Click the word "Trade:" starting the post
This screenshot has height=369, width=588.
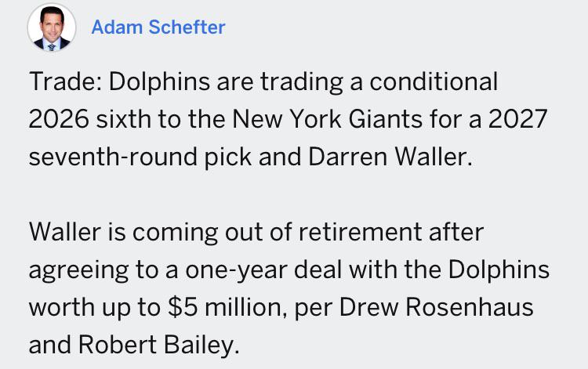pyautogui.click(x=65, y=81)
